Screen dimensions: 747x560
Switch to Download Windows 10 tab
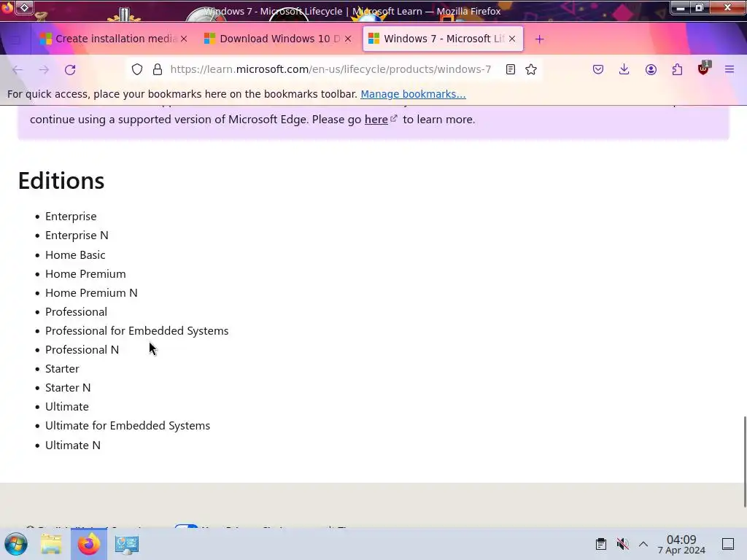[x=278, y=39]
